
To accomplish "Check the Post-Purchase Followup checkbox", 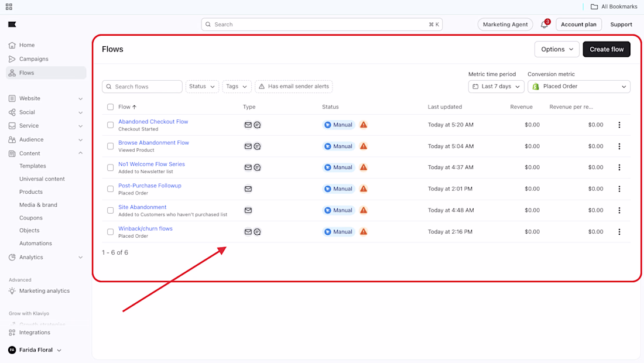I will pos(111,189).
